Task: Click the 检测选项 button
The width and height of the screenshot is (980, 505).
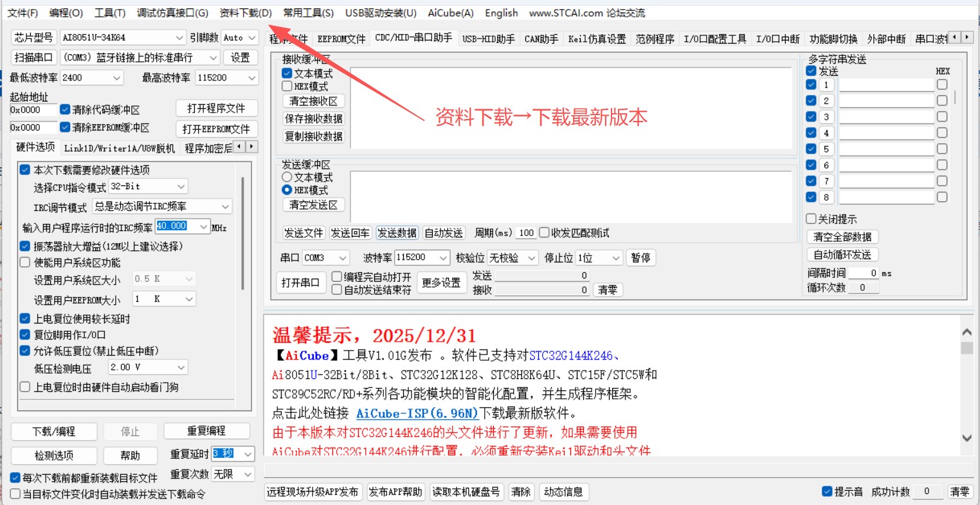Action: (54, 455)
